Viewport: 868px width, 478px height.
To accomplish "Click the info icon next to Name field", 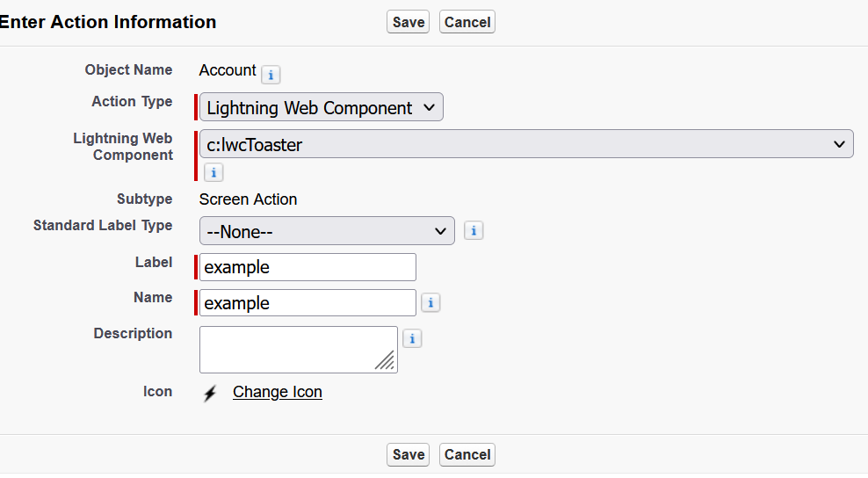I will (x=430, y=303).
